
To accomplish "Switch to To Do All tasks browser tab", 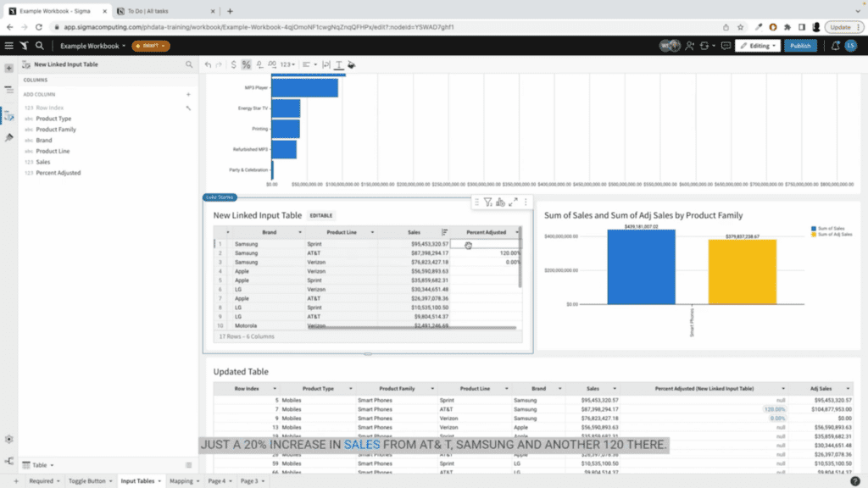I will tap(165, 11).
